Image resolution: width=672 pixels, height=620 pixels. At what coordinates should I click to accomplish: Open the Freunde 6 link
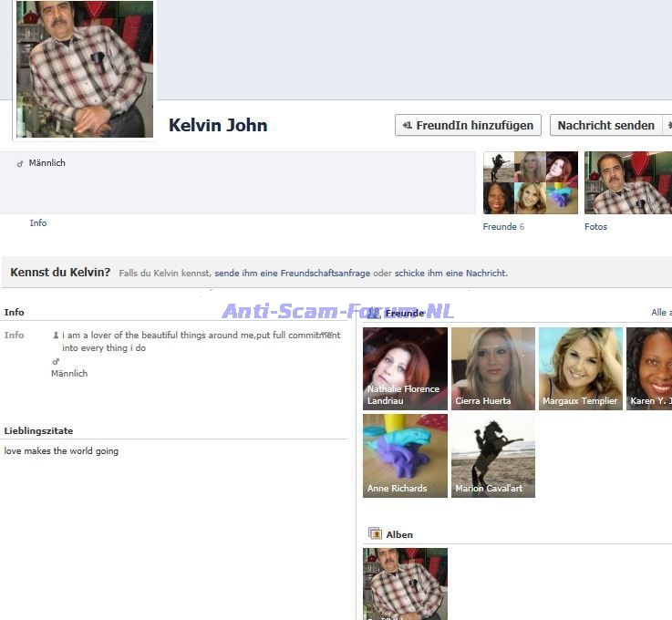503,227
